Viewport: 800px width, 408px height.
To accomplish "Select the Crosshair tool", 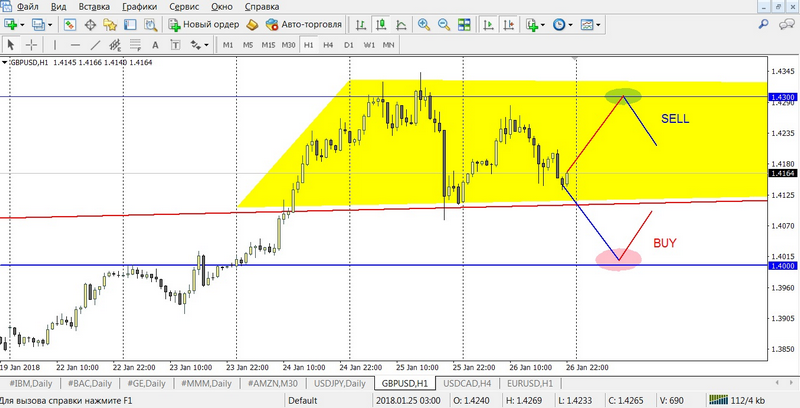I will pyautogui.click(x=31, y=45).
